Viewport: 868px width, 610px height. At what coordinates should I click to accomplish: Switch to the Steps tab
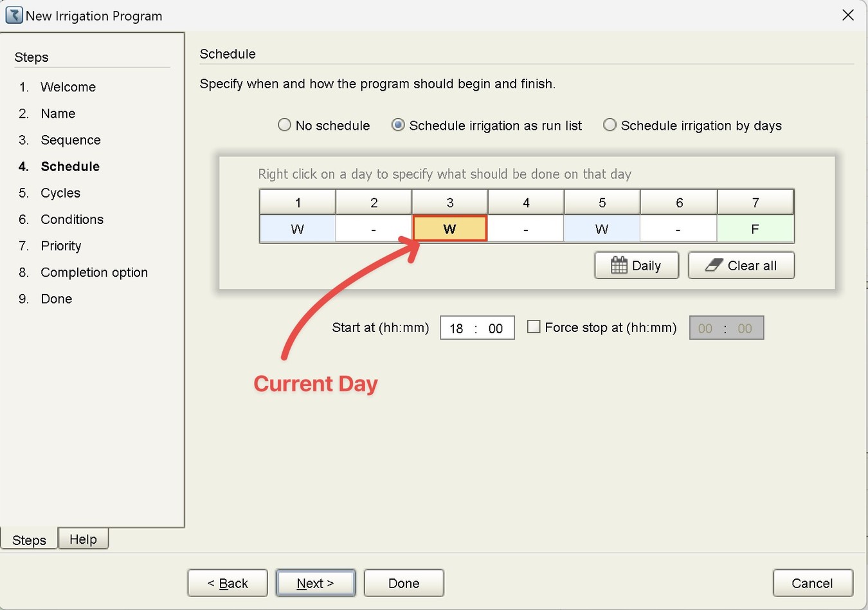[29, 540]
